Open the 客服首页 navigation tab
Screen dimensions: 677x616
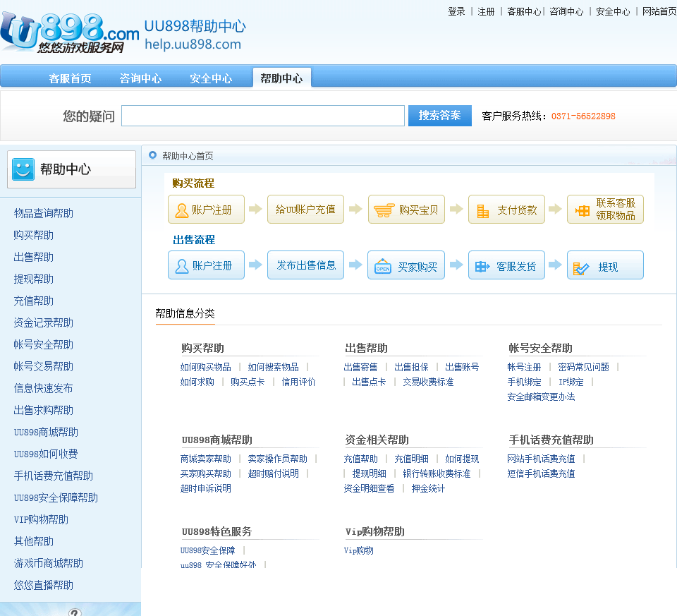tap(70, 78)
